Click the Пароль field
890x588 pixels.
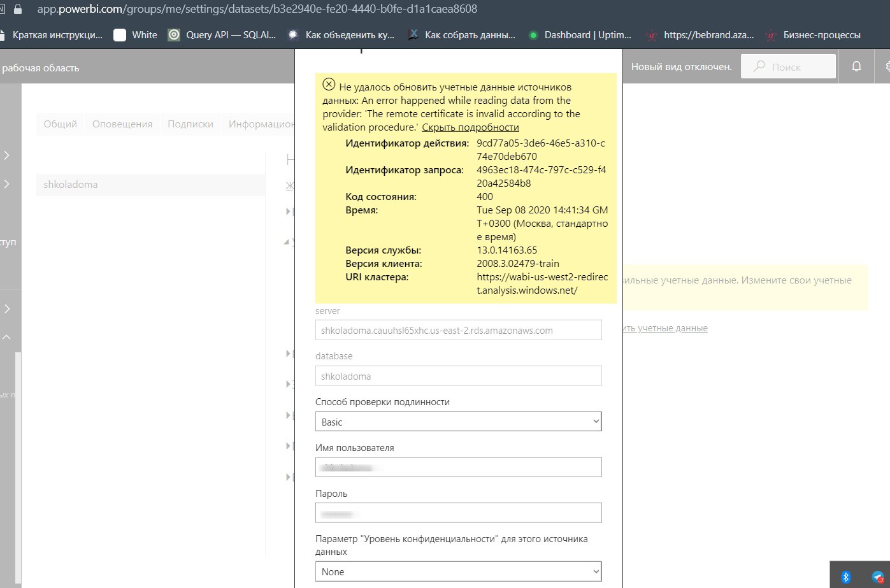459,513
